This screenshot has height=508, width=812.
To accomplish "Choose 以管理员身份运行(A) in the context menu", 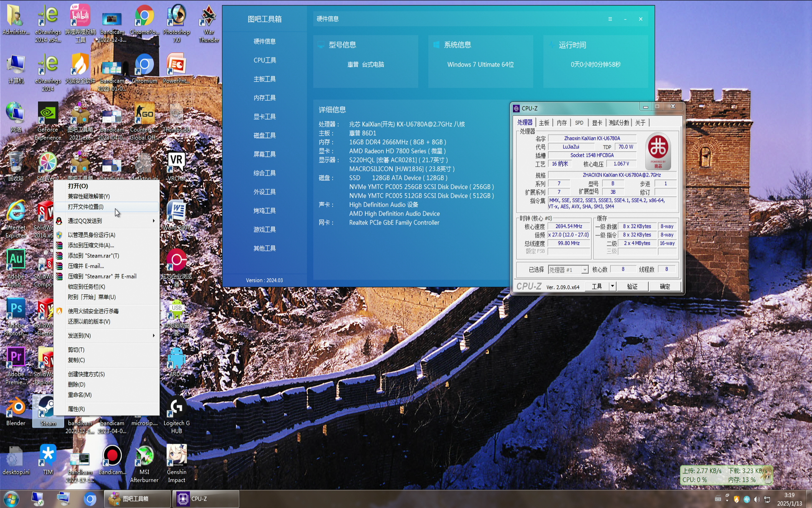I will click(107, 235).
